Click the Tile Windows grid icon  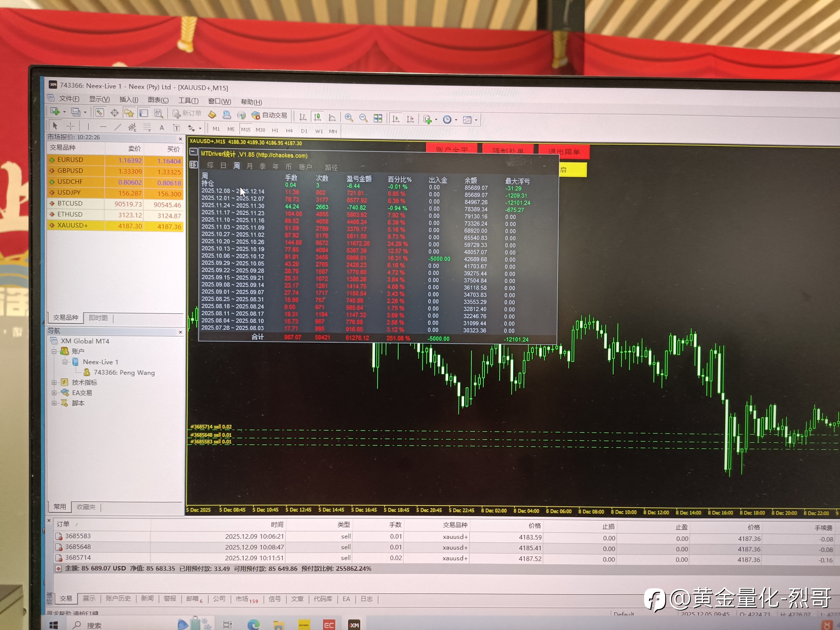378,118
